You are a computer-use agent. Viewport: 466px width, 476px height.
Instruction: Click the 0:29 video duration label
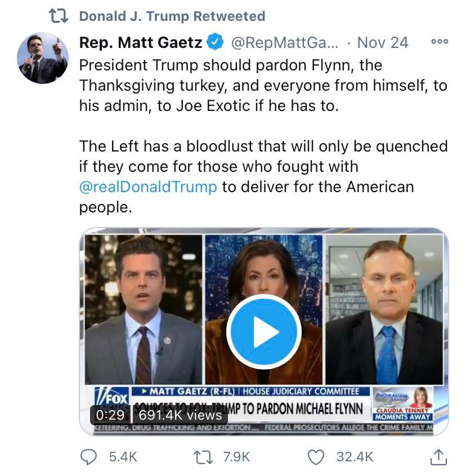point(110,415)
